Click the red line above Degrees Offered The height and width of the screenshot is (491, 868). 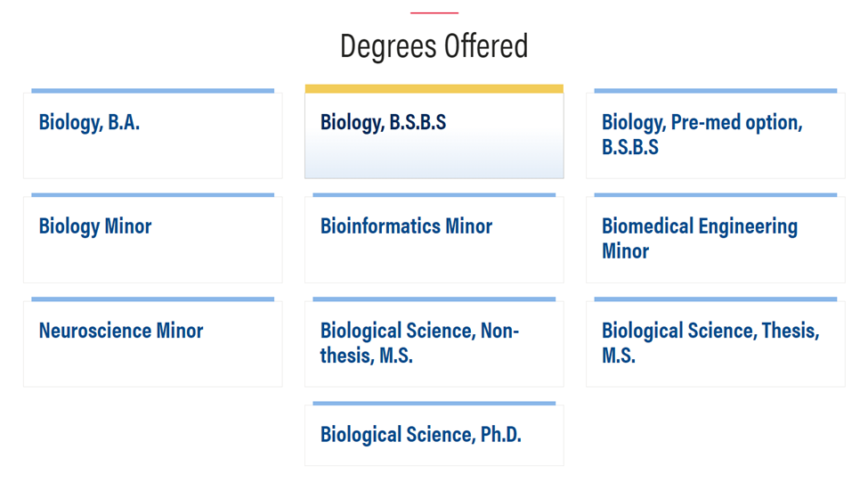pos(434,12)
